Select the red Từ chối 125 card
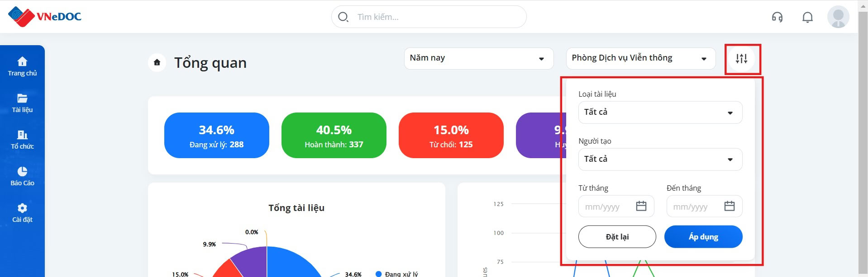This screenshot has width=868, height=277. 451,136
